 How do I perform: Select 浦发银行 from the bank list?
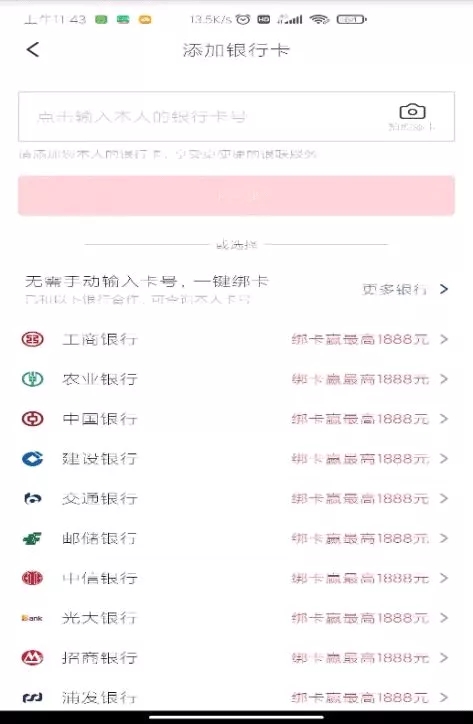coord(236,697)
